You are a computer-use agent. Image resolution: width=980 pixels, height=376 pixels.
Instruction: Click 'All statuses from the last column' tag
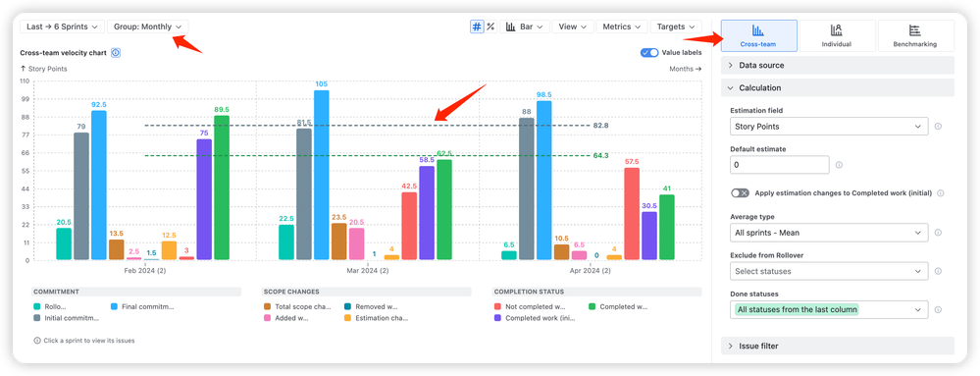coord(797,309)
